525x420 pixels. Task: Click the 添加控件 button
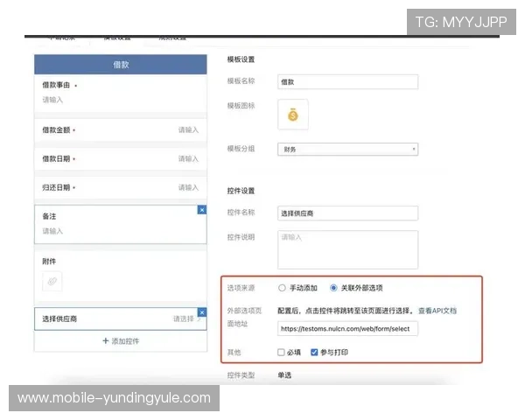(121, 341)
